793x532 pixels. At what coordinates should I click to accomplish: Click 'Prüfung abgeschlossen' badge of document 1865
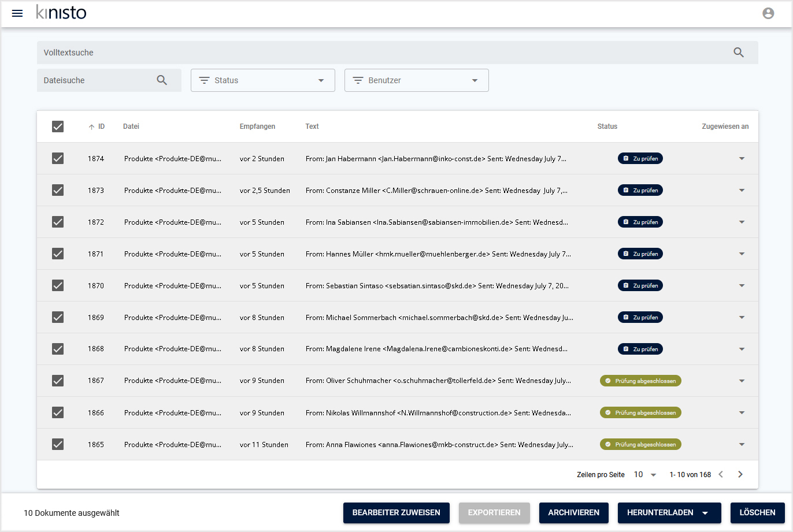pyautogui.click(x=640, y=444)
